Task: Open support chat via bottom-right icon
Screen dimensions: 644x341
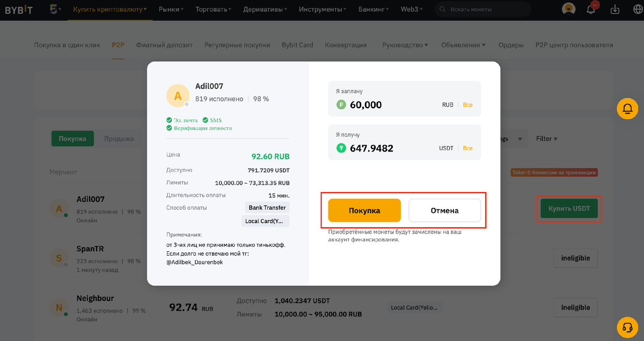Action: [x=627, y=327]
